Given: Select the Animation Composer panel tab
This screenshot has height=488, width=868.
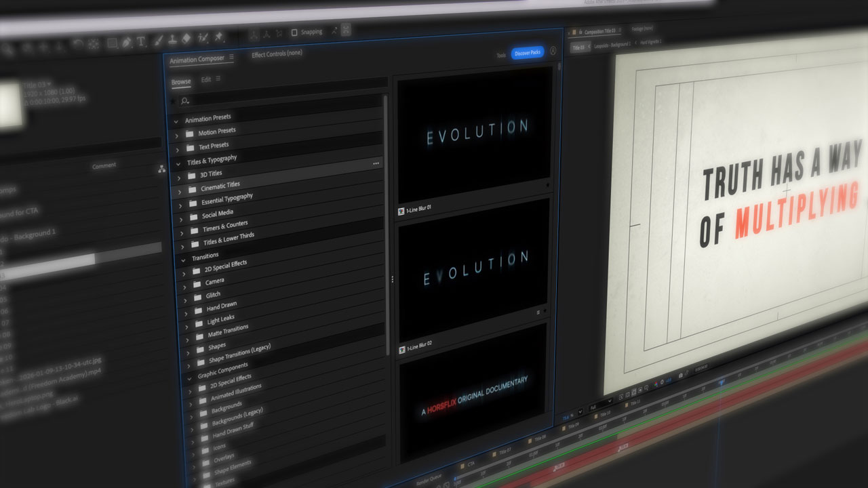Looking at the screenshot, I should pos(197,59).
